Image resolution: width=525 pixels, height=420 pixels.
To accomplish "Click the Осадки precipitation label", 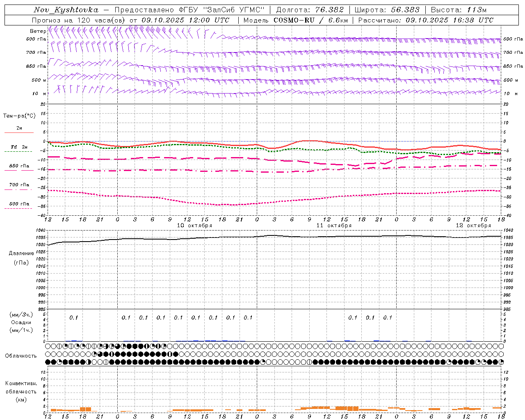I will coord(21,322).
